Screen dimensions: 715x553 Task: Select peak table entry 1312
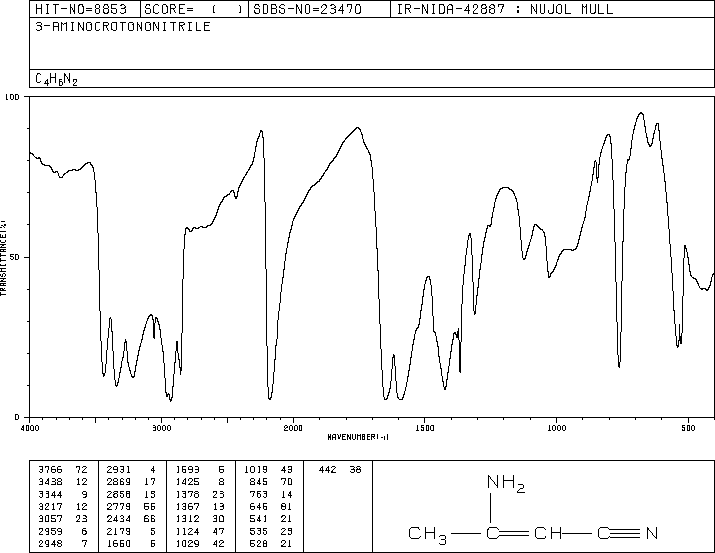pos(200,519)
